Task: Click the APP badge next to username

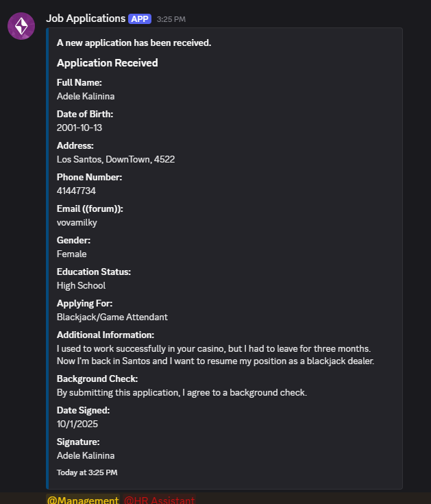Action: click(140, 19)
